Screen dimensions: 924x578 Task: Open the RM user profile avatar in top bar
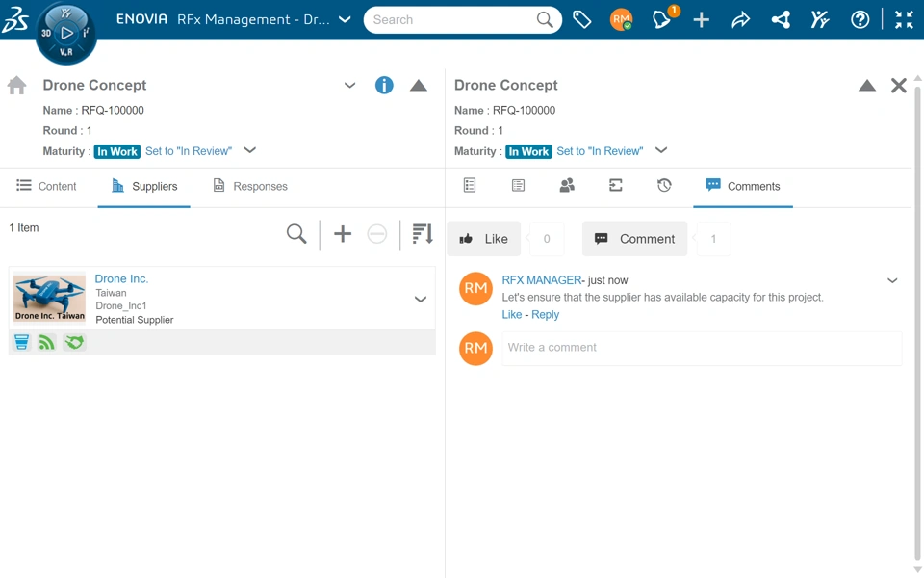click(621, 19)
